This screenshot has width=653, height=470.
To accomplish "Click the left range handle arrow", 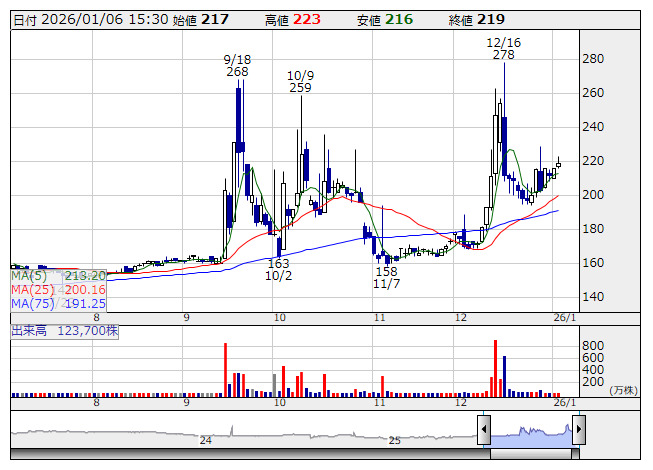I will click(484, 431).
